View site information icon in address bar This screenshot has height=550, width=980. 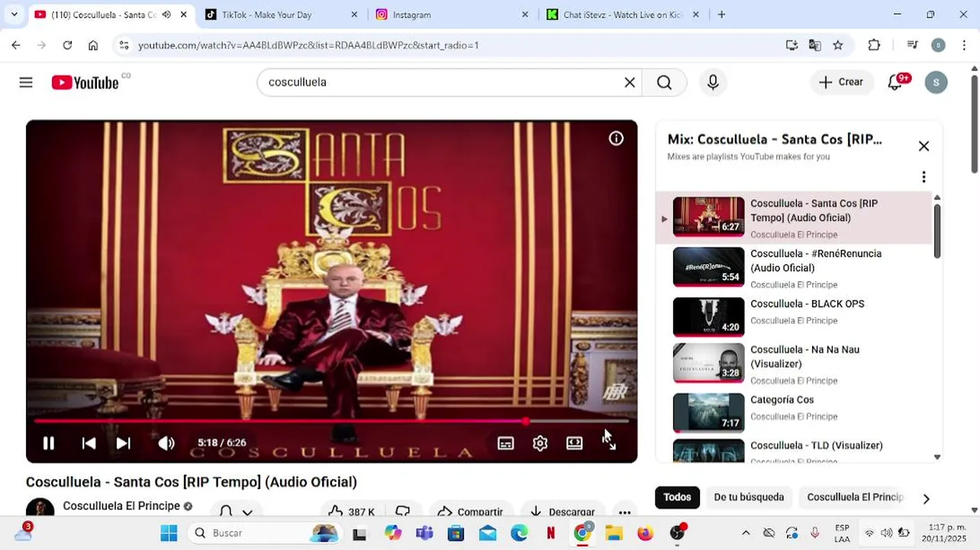click(124, 45)
